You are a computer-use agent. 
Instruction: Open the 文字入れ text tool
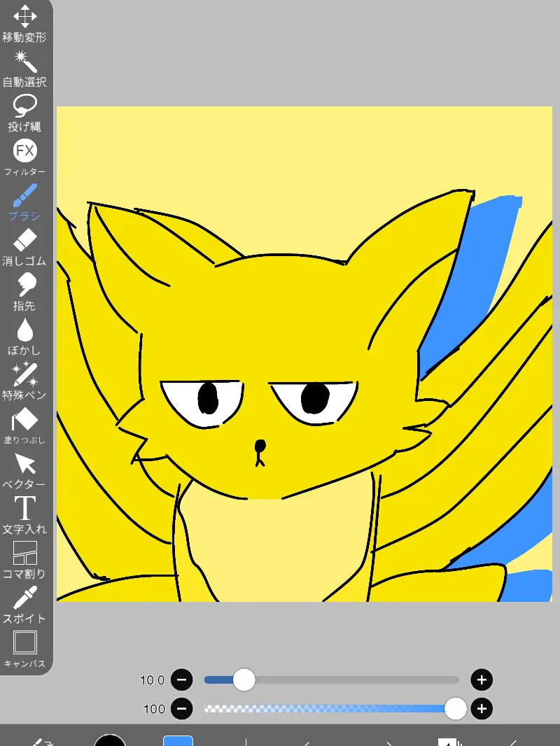(24, 515)
